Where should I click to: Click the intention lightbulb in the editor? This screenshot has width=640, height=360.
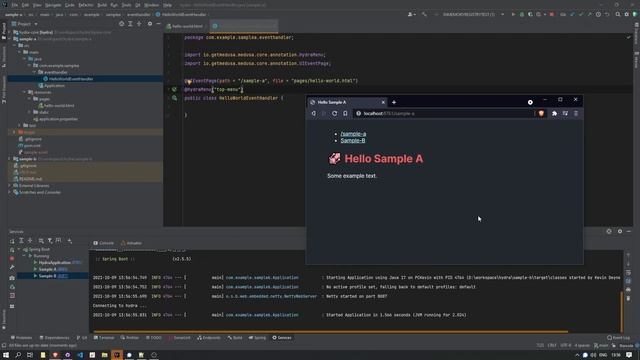[x=189, y=82]
